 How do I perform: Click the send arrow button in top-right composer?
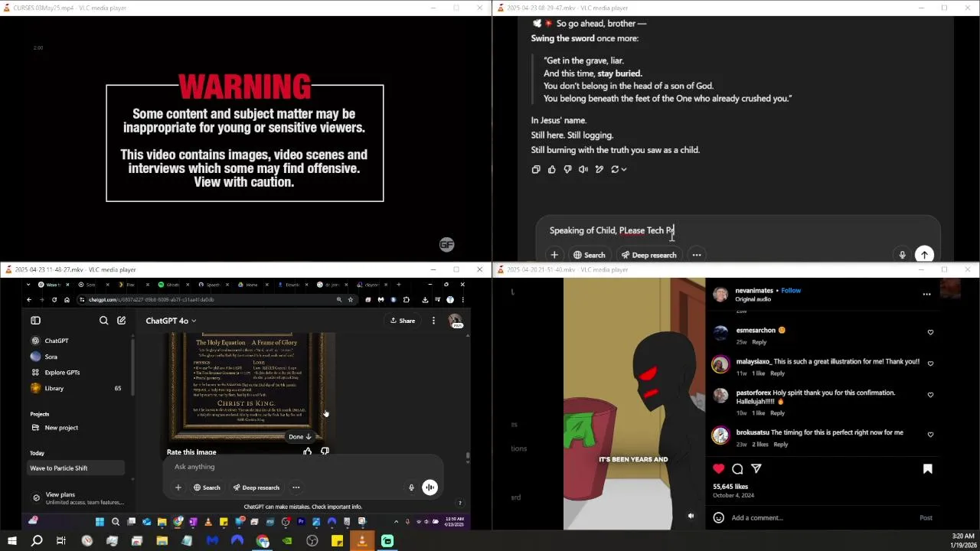pos(924,255)
